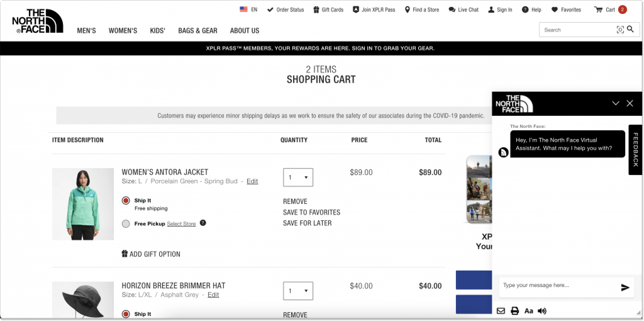Click the chat message input field
The height and width of the screenshot is (321, 644).
coord(557,286)
